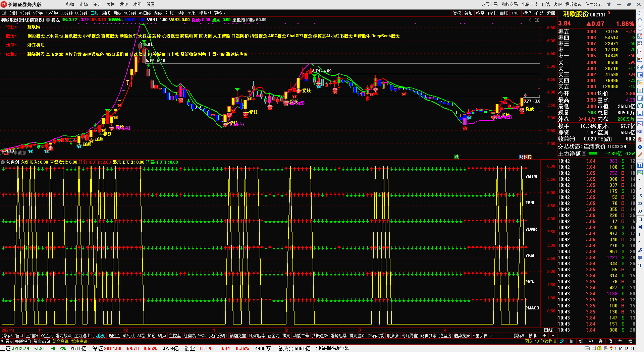This screenshot has width=644, height=352.
Task: Open 图文F10 link
Action: (532, 341)
